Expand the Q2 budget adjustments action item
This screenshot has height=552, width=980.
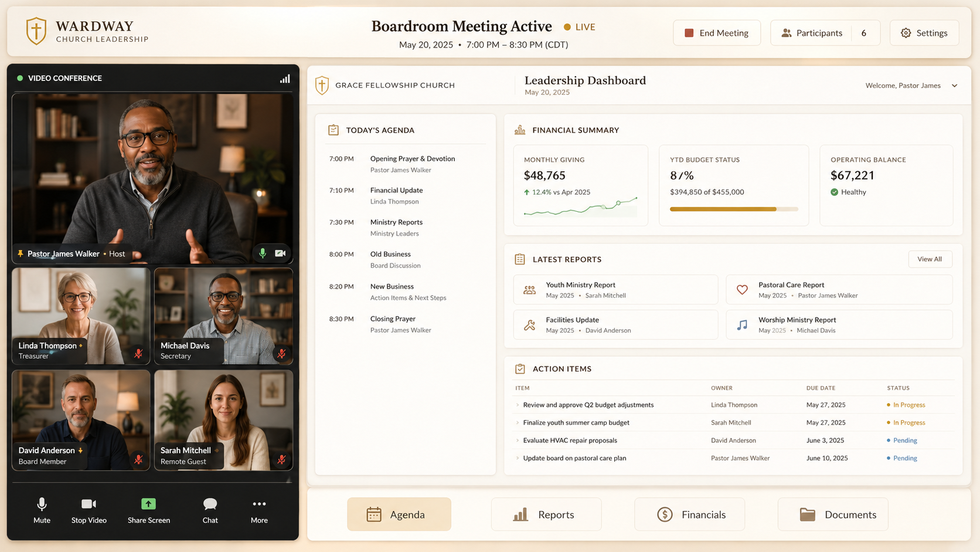518,405
